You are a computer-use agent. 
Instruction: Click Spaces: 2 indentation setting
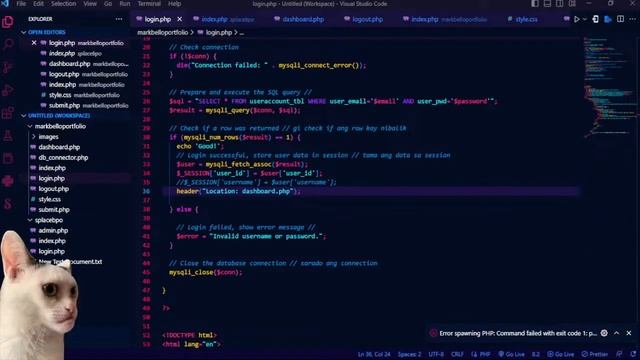pyautogui.click(x=409, y=354)
